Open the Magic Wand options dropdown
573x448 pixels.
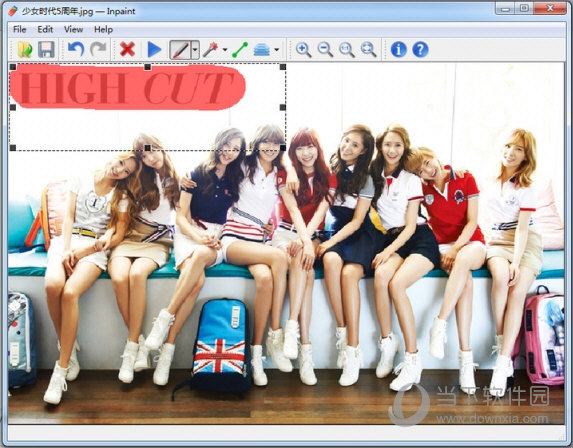click(225, 50)
